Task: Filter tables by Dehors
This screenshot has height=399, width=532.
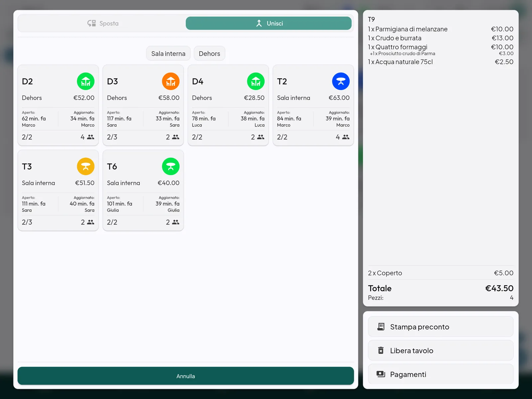Action: click(x=209, y=54)
